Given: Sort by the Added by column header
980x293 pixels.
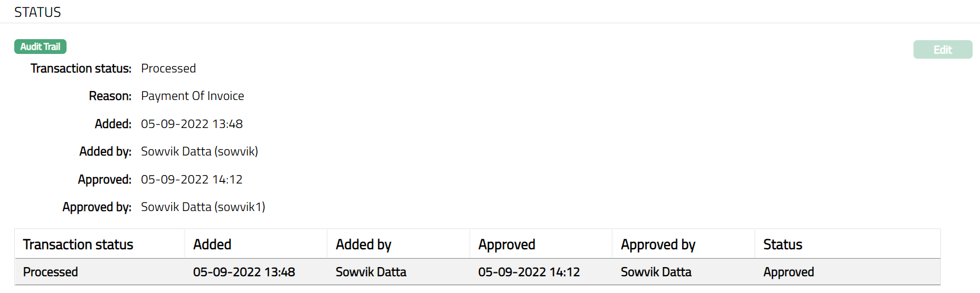Looking at the screenshot, I should coord(363,244).
